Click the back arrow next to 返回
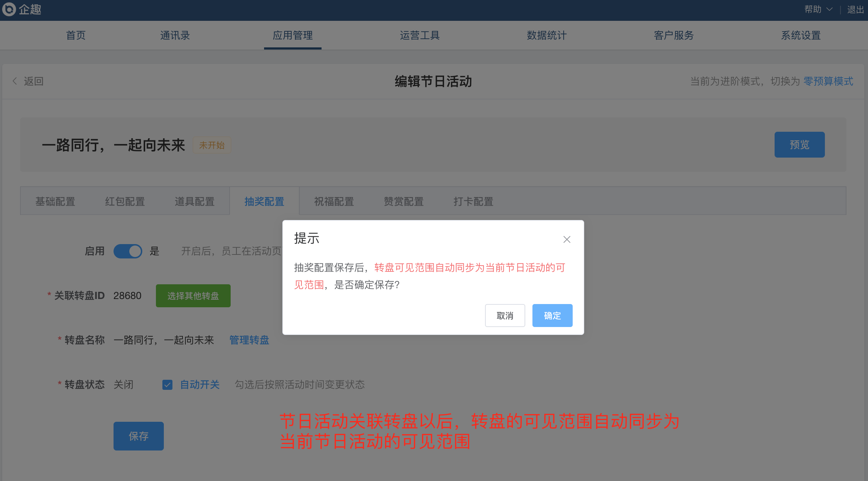868x481 pixels. point(15,81)
